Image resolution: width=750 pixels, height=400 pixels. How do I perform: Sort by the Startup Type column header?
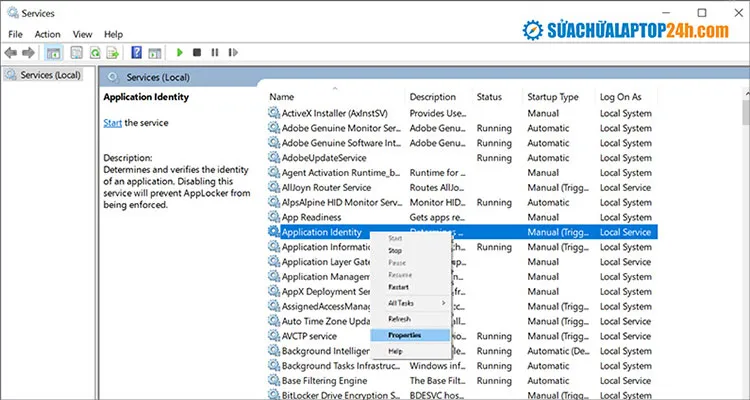coord(553,97)
